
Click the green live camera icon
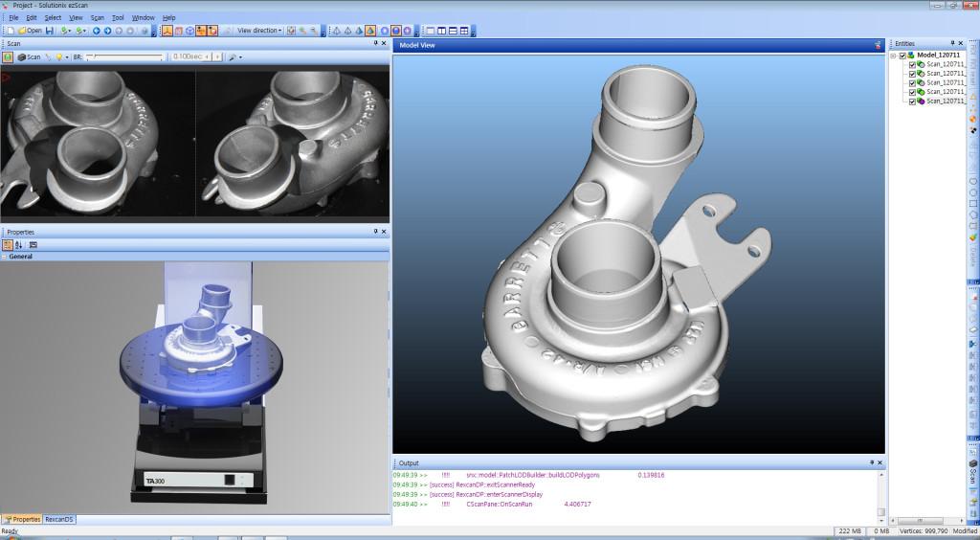[x=8, y=57]
